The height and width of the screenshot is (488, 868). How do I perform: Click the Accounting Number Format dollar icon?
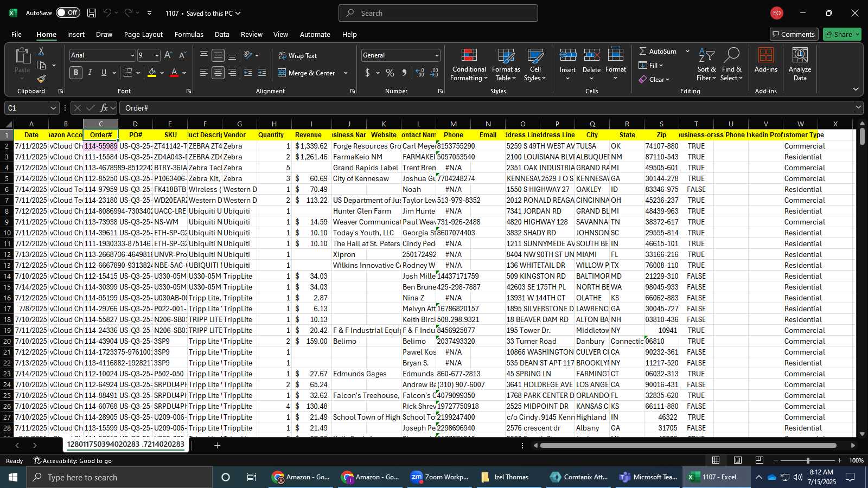[367, 73]
